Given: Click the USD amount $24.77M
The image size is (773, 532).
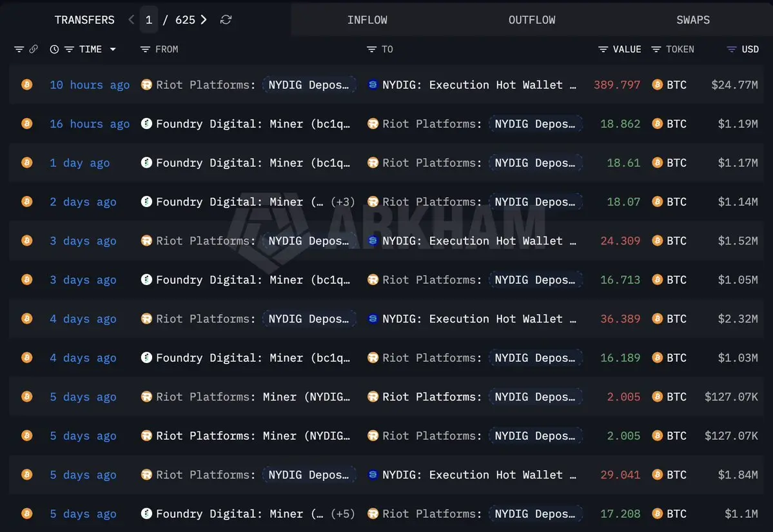Looking at the screenshot, I should click(x=734, y=85).
